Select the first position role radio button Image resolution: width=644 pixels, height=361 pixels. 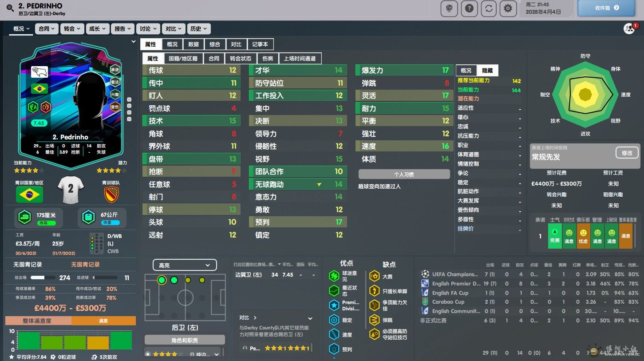pos(148,354)
